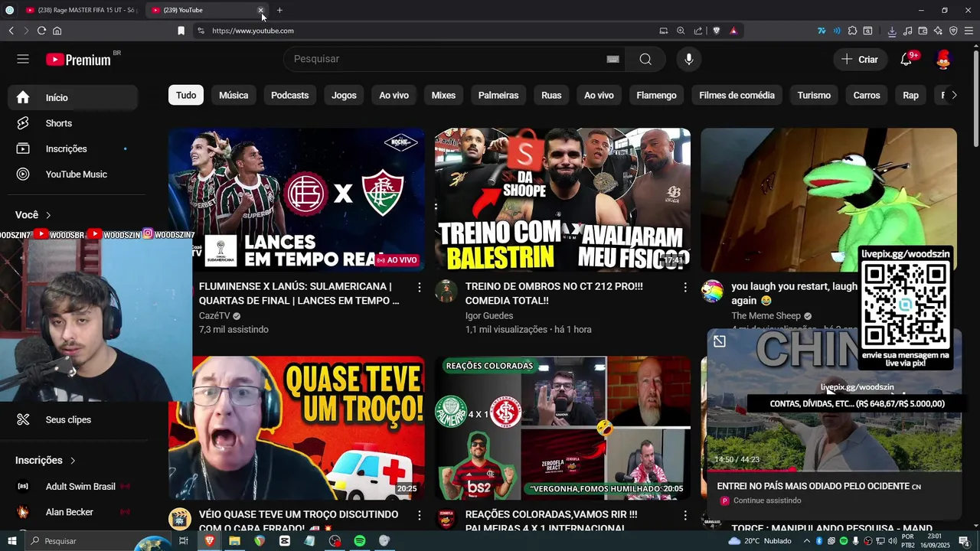Select the Palmeiras filter chip
Screen dimensions: 980x551
click(498, 95)
